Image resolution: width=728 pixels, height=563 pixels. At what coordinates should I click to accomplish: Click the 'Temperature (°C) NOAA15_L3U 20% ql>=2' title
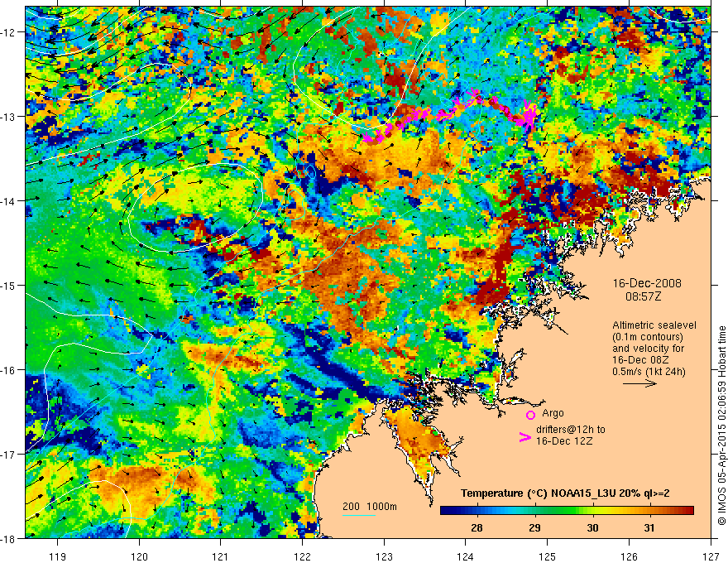click(565, 493)
